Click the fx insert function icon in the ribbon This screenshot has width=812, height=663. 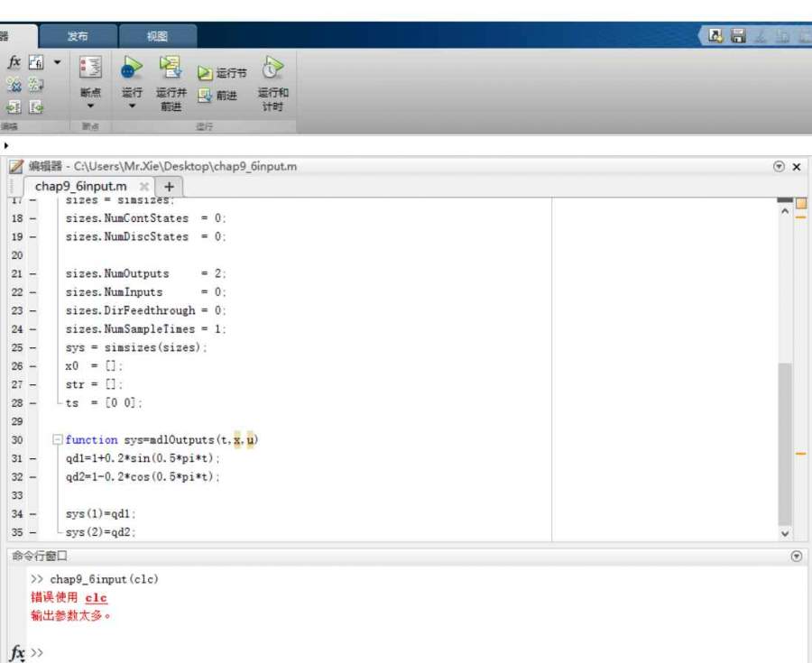[x=14, y=62]
